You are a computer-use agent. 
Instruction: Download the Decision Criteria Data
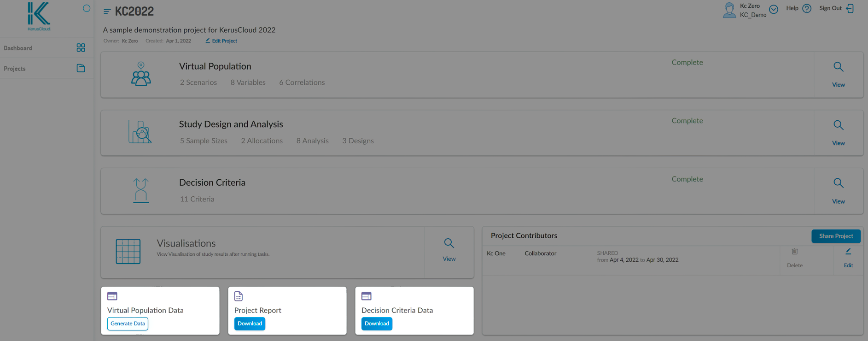point(377,323)
